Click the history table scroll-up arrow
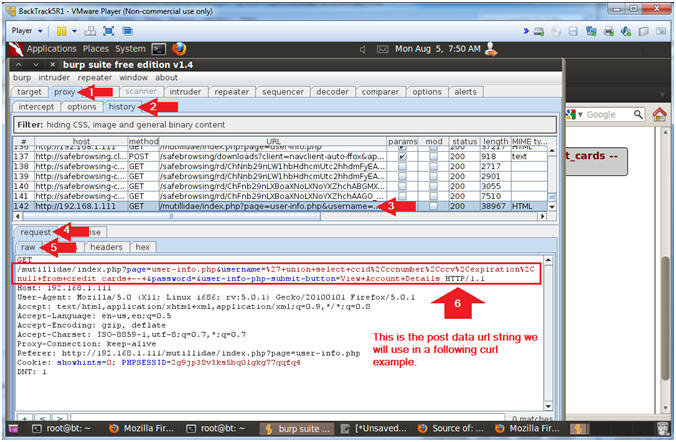Screen dimensions: 676x442 coord(552,151)
